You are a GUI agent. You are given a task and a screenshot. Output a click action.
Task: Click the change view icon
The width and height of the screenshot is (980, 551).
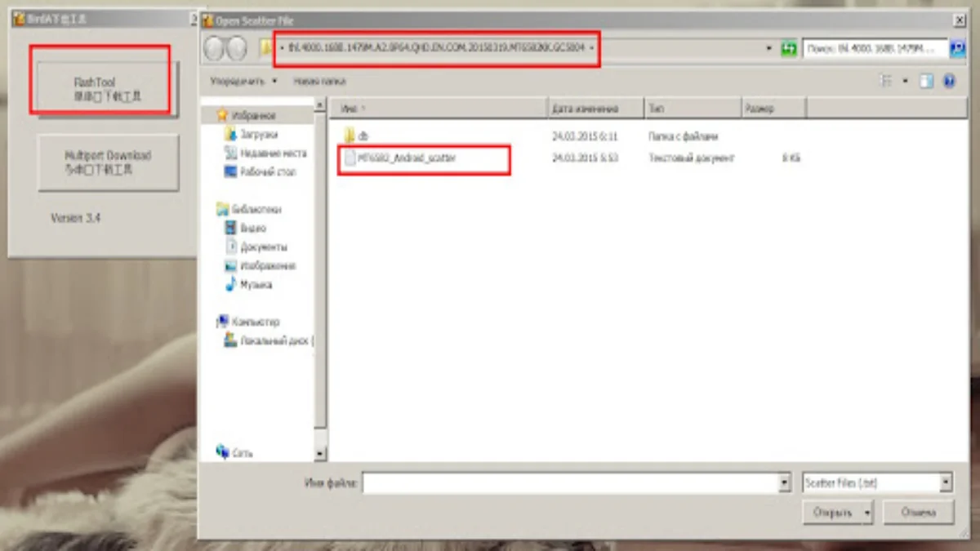coord(886,82)
